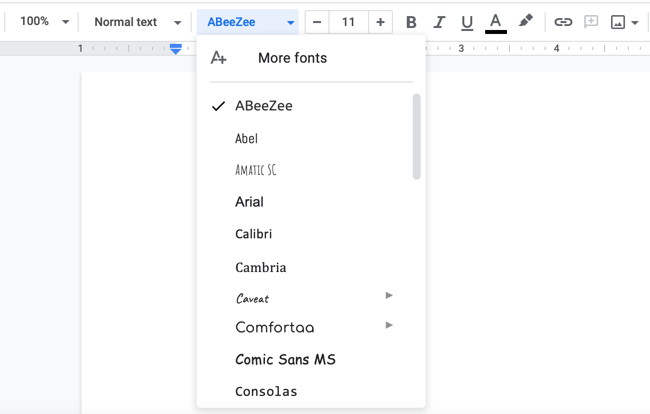650x414 pixels.
Task: Open the highlight color tool
Action: (x=525, y=21)
